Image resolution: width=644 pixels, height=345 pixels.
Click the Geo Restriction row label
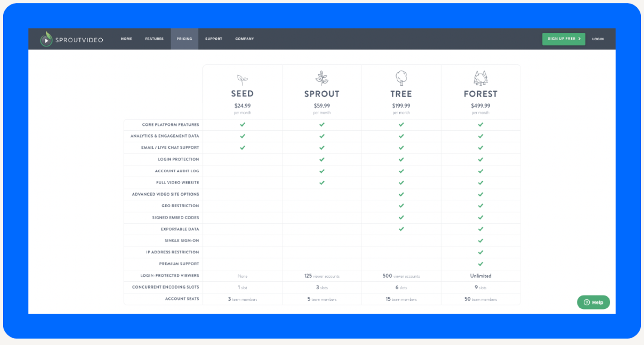[180, 206]
